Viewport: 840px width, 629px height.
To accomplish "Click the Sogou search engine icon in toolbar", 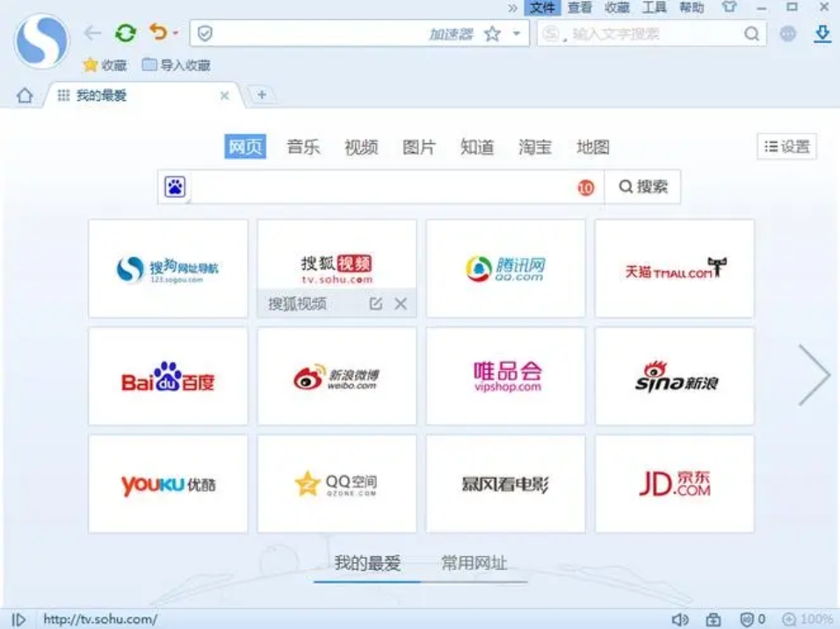I will [550, 33].
